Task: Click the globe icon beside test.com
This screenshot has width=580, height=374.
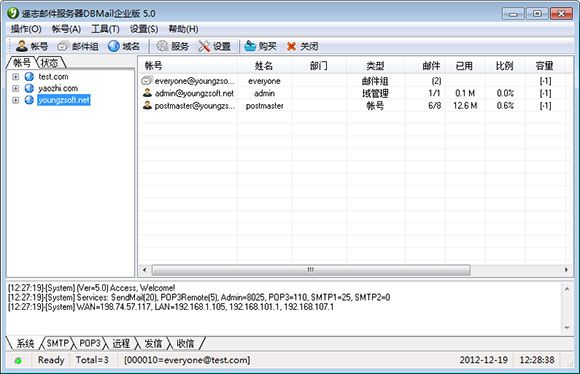Action: 29,77
